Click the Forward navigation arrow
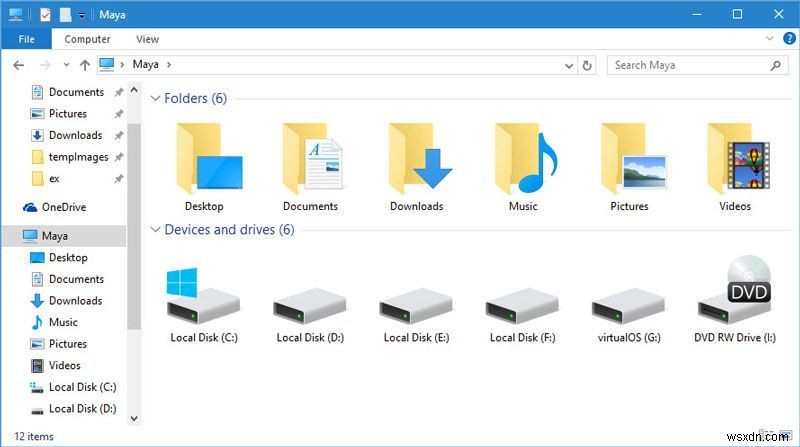Viewport: 800px width, 447px height. point(45,65)
